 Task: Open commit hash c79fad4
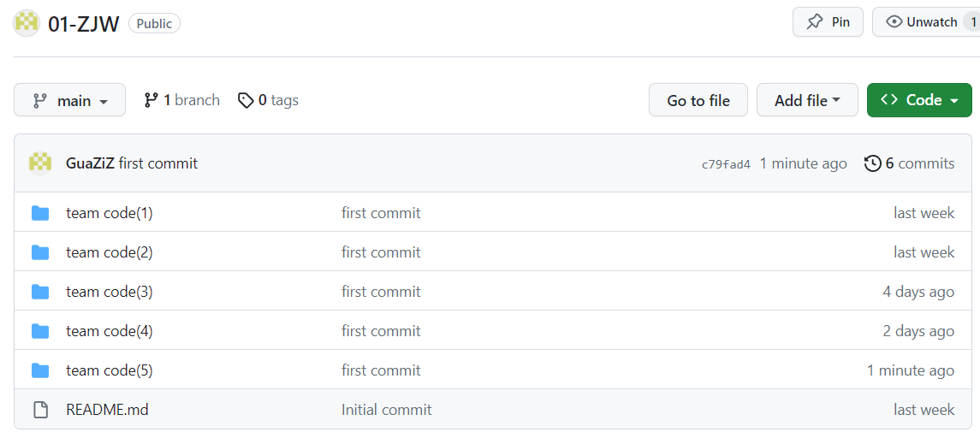[726, 164]
